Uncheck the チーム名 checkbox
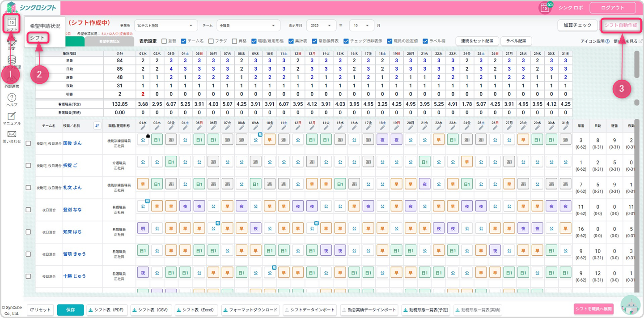The height and width of the screenshot is (318, 644). click(184, 41)
